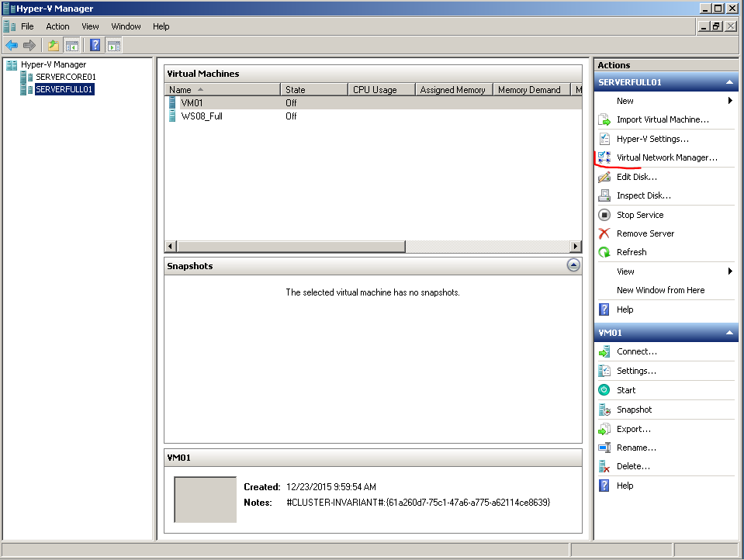Screen dimensions: 744x560
Task: Click the Delete icon for VM01
Action: [604, 466]
